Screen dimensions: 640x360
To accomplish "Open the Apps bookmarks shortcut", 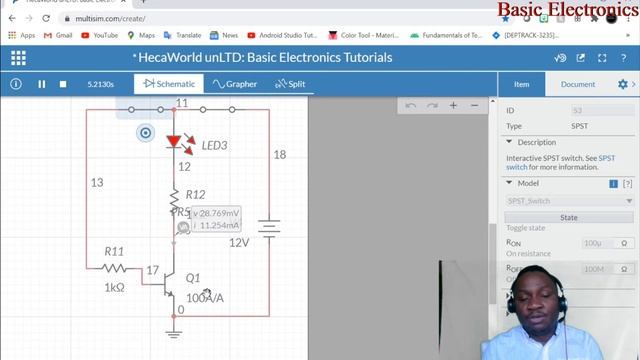I will tap(22, 36).
